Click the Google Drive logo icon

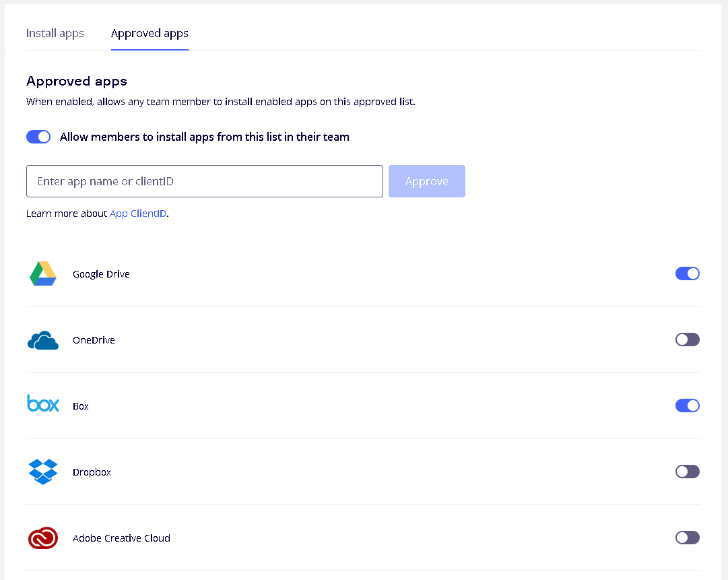pyautogui.click(x=43, y=273)
